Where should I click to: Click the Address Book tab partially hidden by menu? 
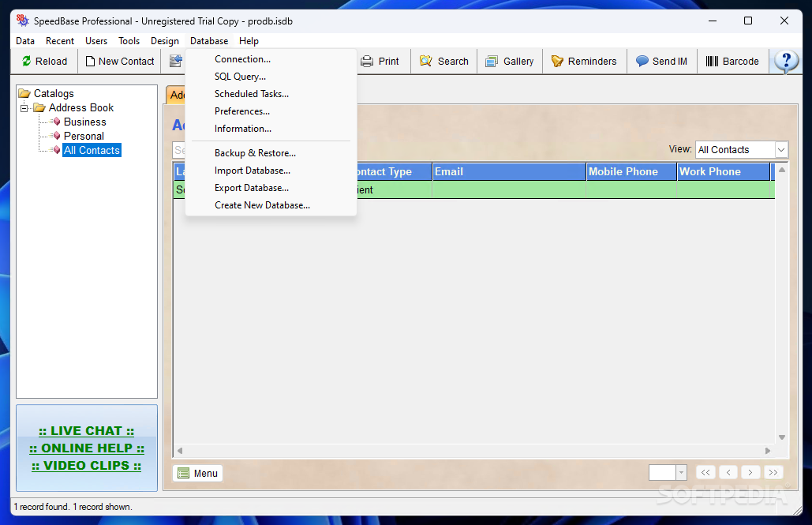click(x=176, y=95)
